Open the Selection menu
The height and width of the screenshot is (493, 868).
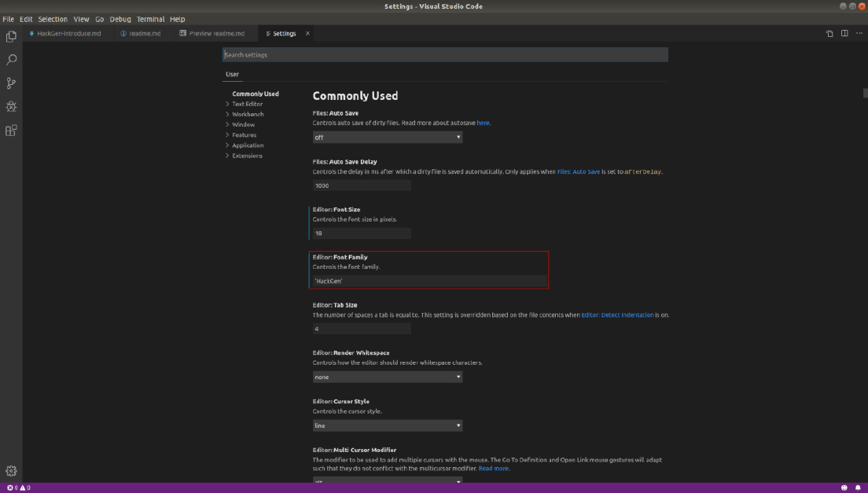(53, 19)
